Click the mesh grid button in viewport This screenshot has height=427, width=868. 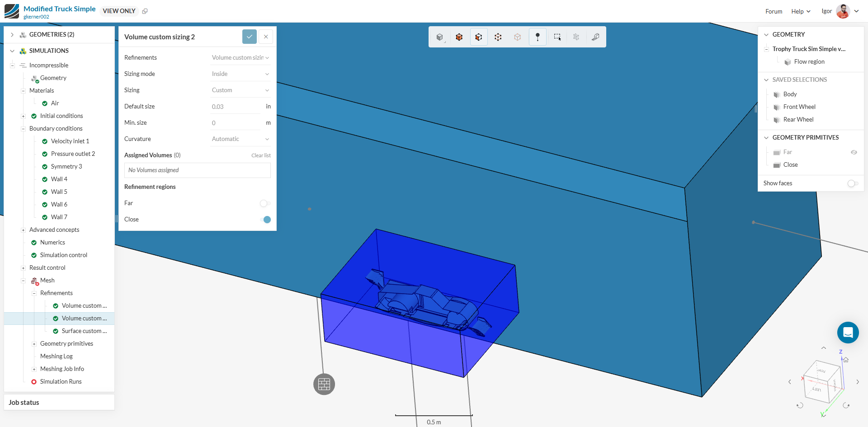point(324,384)
